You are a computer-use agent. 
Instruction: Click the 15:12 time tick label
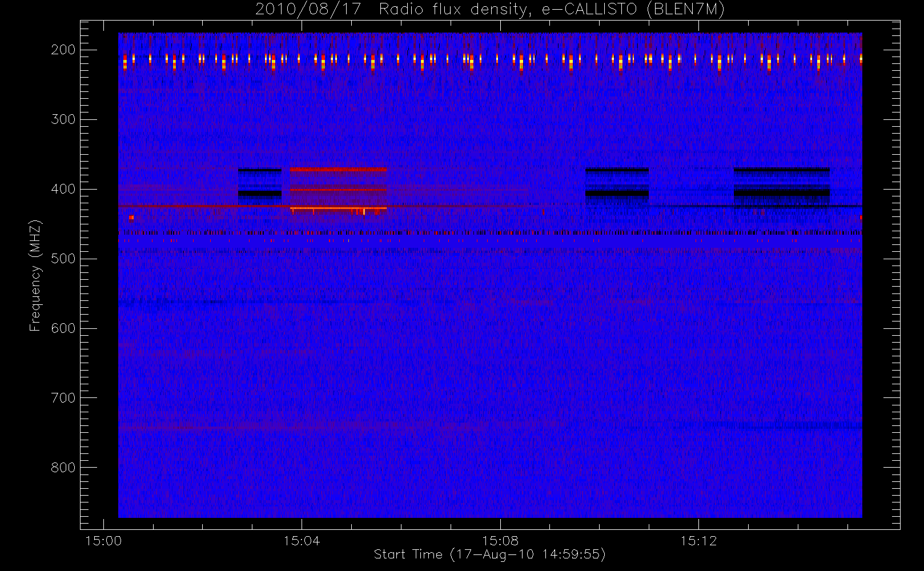(698, 541)
